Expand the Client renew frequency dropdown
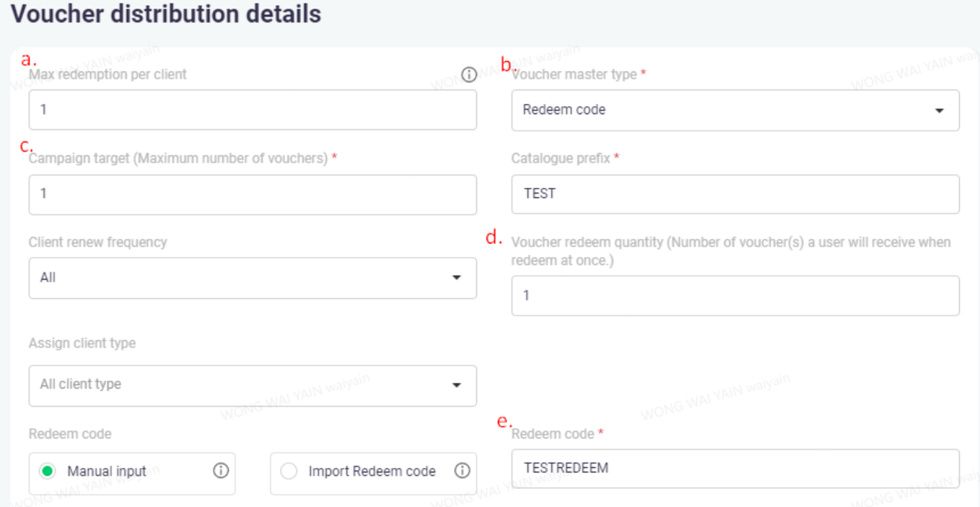This screenshot has width=980, height=507. point(253,278)
